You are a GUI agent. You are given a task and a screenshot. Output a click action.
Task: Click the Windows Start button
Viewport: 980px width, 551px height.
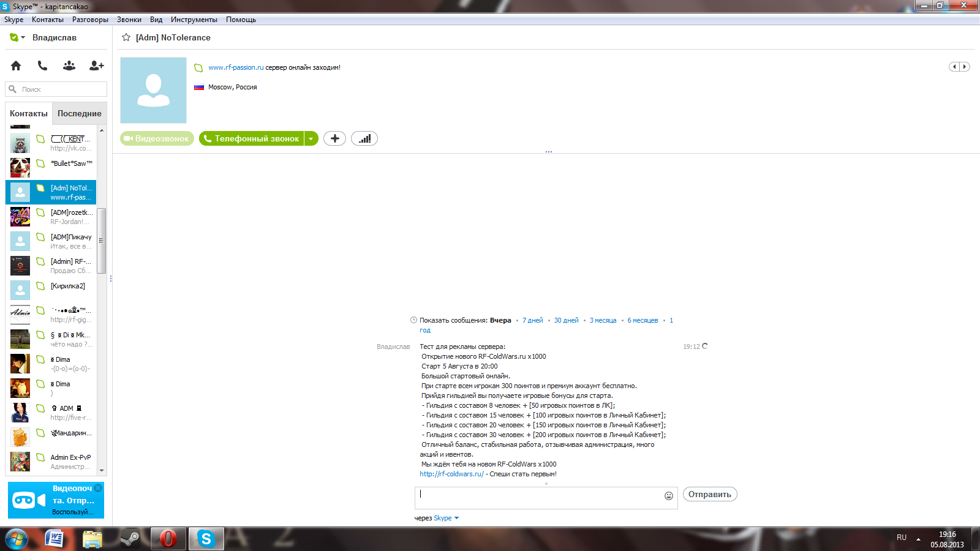[x=17, y=539]
